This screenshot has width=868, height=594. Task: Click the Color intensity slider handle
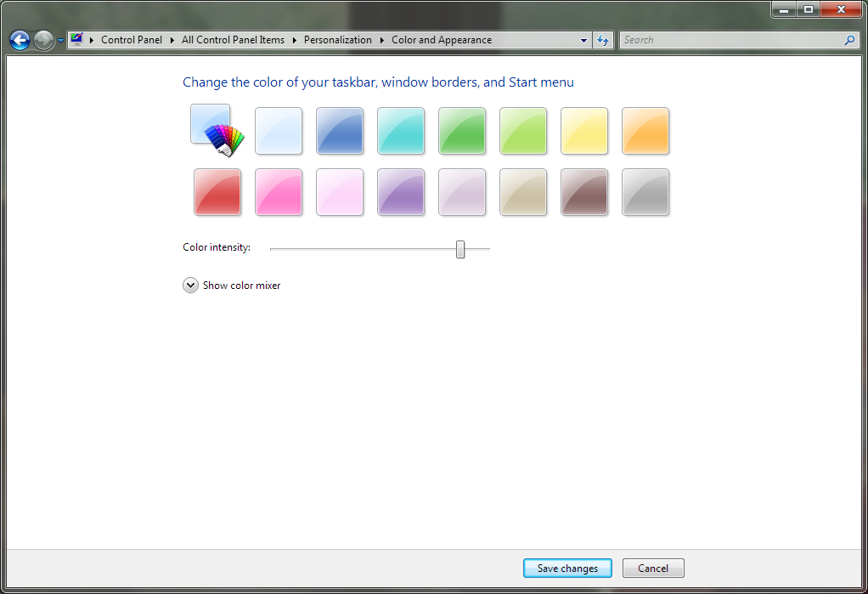460,249
